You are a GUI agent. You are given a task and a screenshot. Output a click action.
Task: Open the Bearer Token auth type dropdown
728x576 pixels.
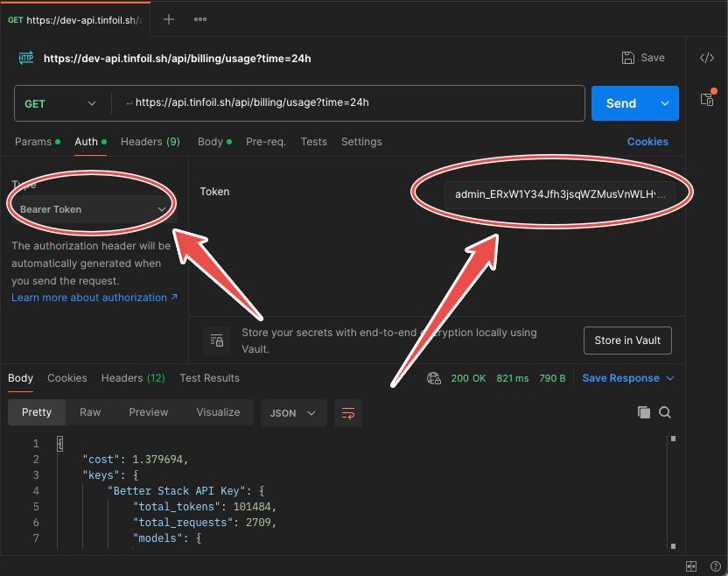(93, 209)
